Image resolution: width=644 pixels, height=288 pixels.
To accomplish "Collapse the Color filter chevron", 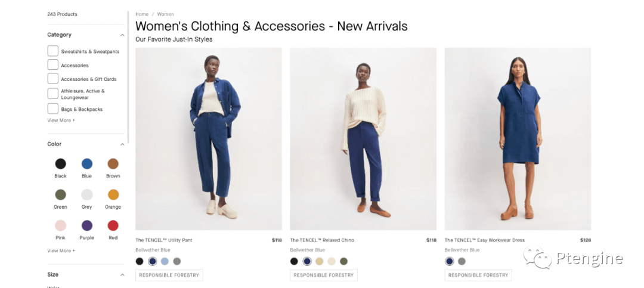I will 122,144.
